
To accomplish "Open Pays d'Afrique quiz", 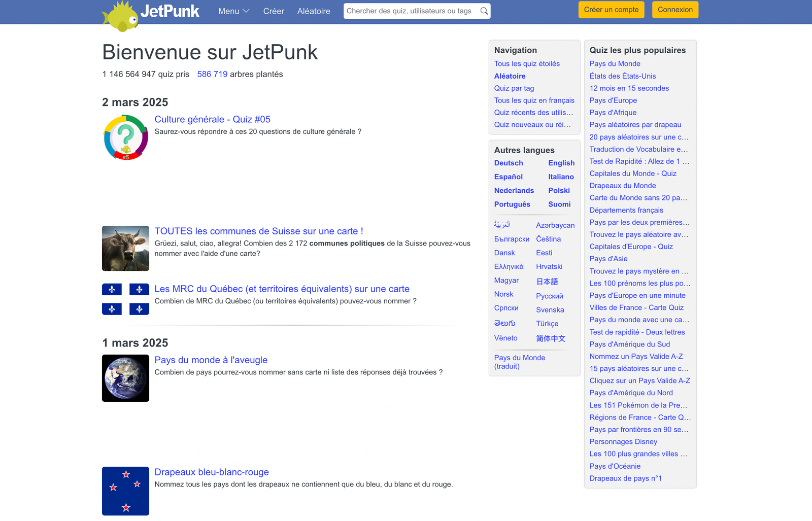I will (x=613, y=113).
